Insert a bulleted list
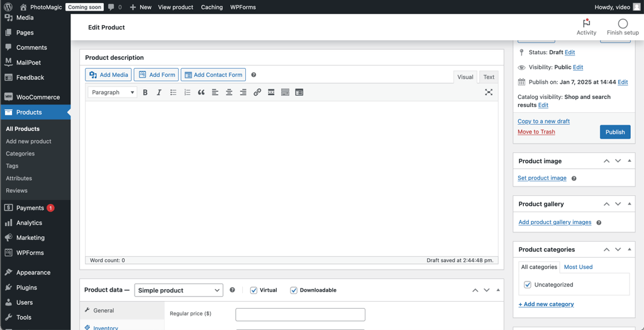The height and width of the screenshot is (330, 644). tap(174, 93)
